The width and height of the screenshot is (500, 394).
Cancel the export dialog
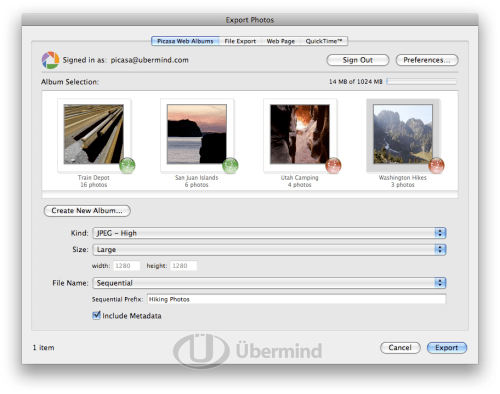400,348
